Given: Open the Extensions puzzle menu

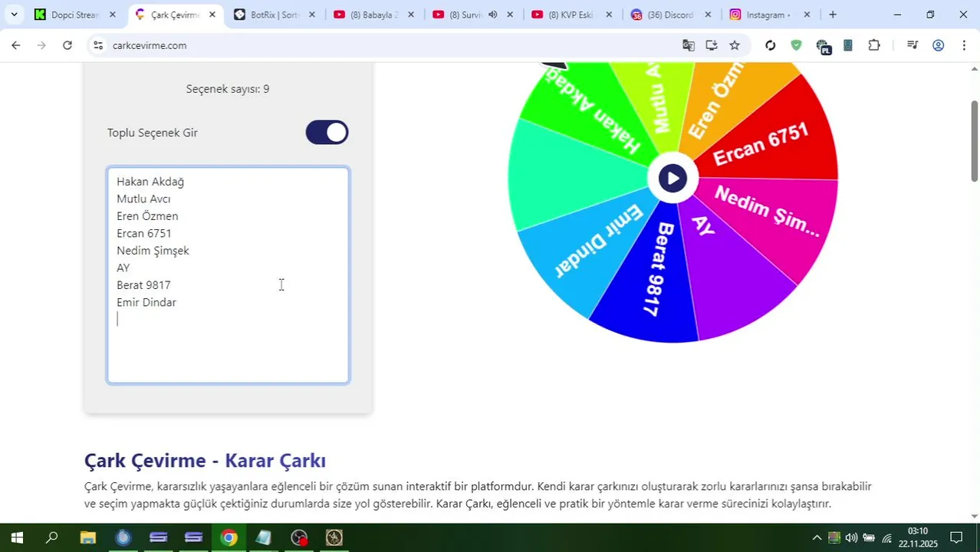Looking at the screenshot, I should tap(874, 45).
